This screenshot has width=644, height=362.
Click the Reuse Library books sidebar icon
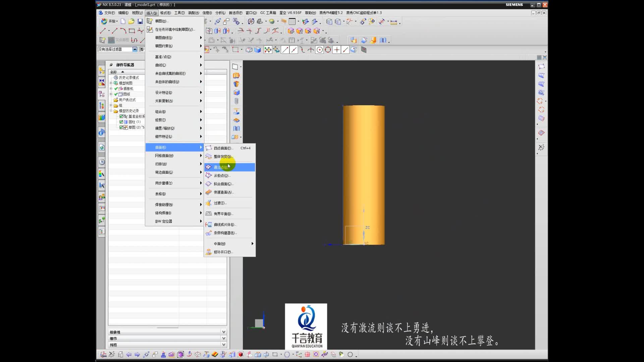pyautogui.click(x=102, y=117)
